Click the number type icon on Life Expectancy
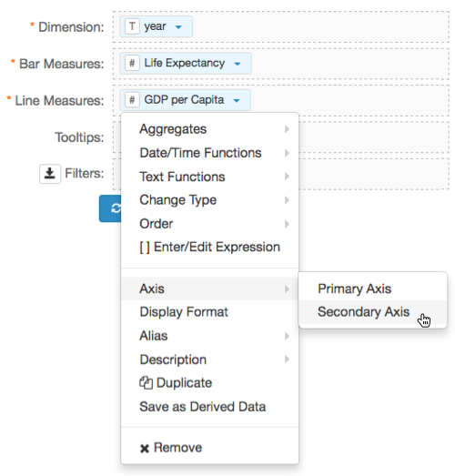Image resolution: width=455 pixels, height=476 pixels. 132,64
